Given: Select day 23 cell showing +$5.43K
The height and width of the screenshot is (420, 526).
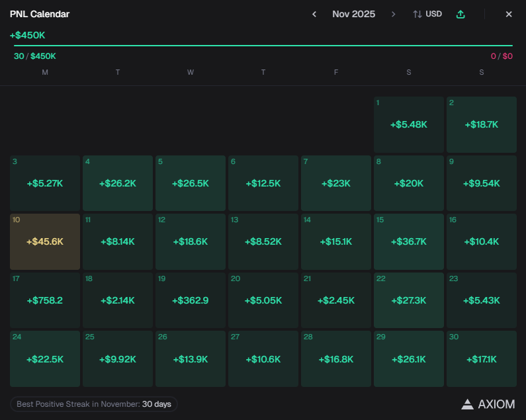Looking at the screenshot, I should [482, 300].
